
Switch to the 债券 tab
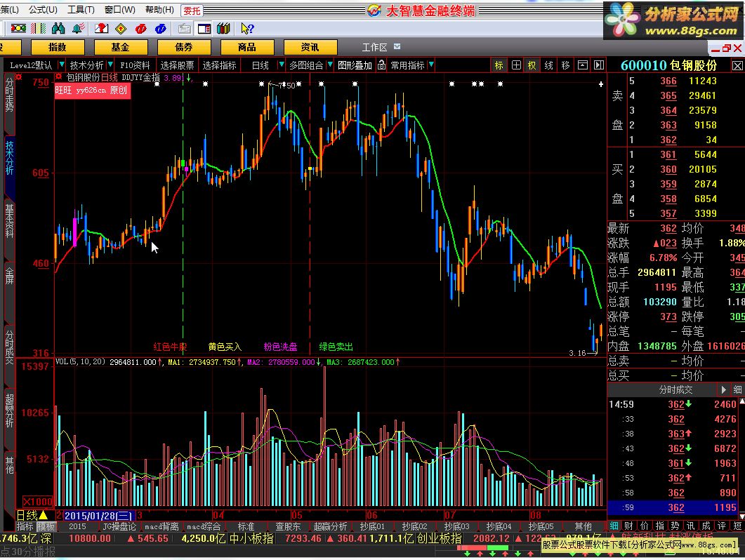coord(184,47)
